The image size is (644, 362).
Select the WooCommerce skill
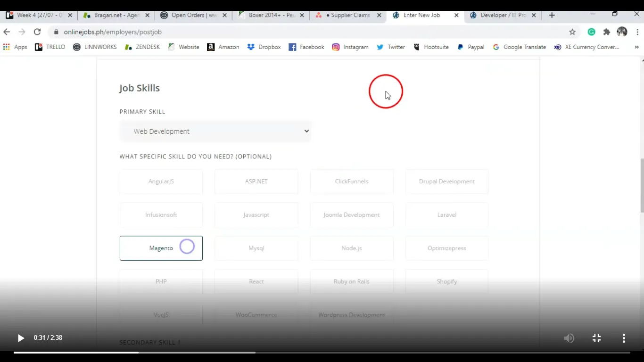click(x=256, y=315)
